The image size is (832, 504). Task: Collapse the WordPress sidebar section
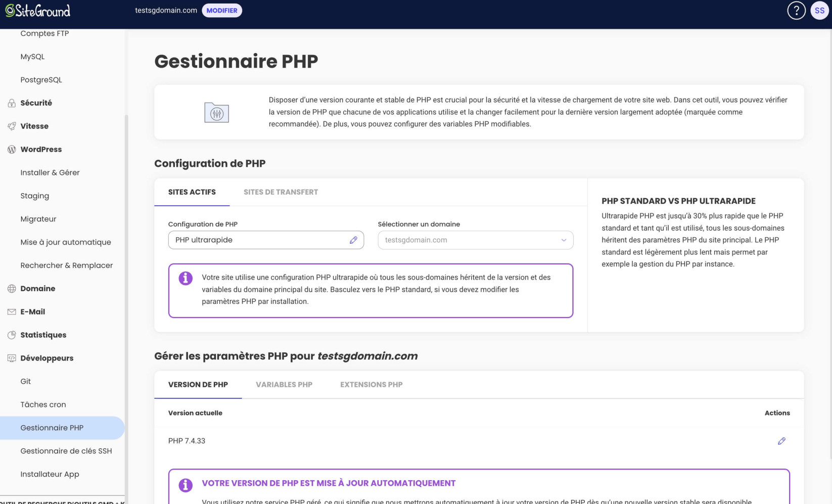[41, 150]
